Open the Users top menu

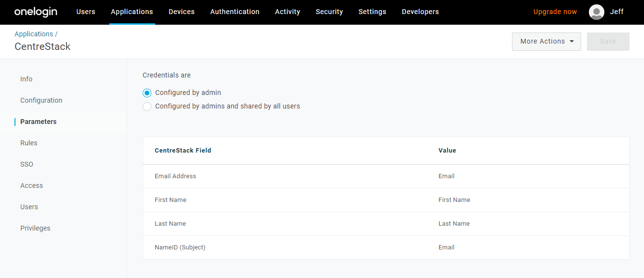86,12
